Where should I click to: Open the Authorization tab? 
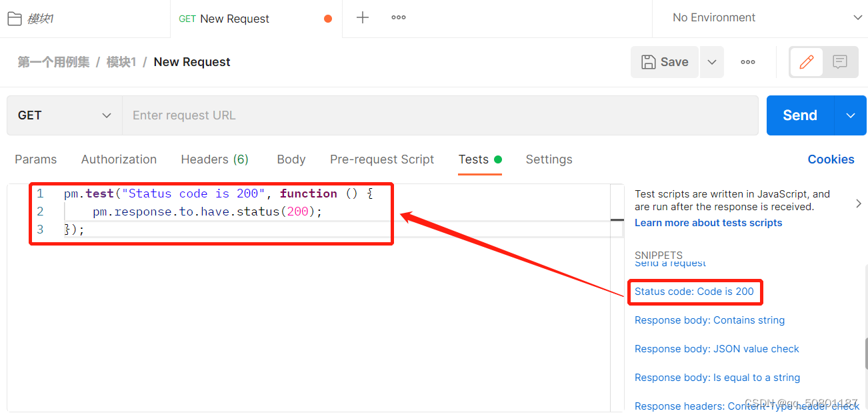[119, 159]
